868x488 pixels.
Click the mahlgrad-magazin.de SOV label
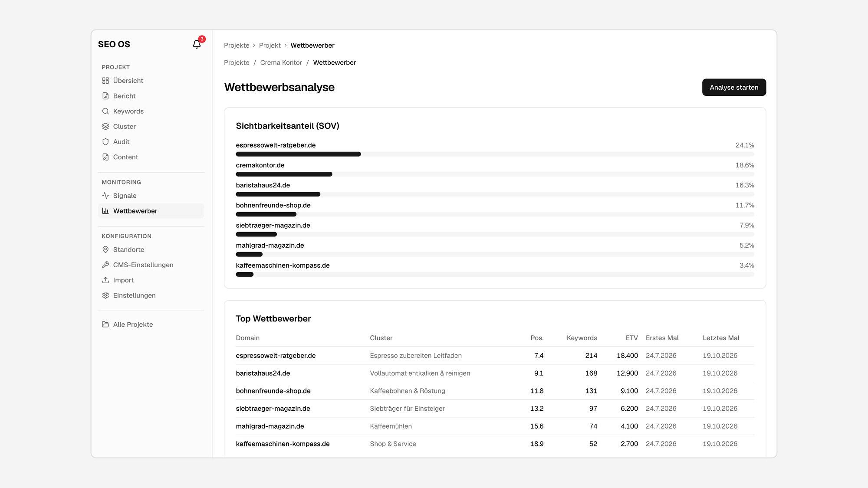tap(270, 246)
